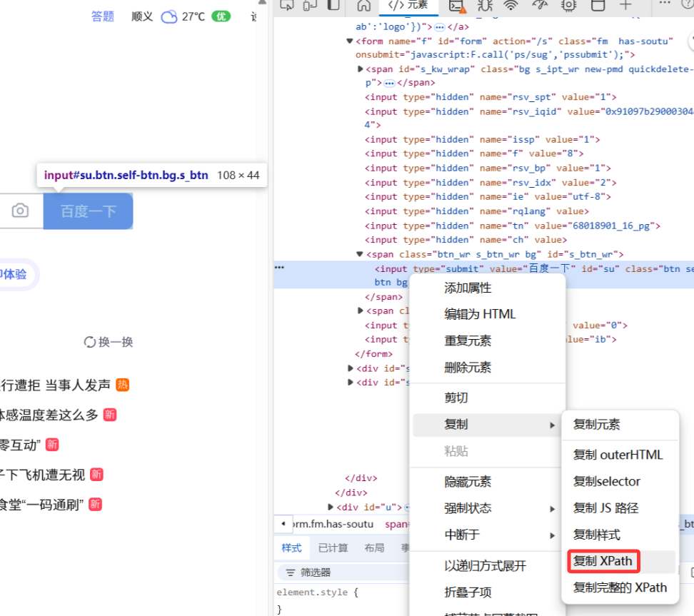Open the 答题 link
The image size is (694, 616).
(103, 16)
